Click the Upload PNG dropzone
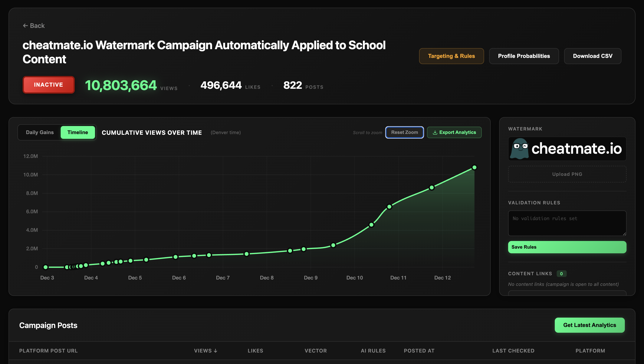The image size is (644, 364). click(x=567, y=174)
